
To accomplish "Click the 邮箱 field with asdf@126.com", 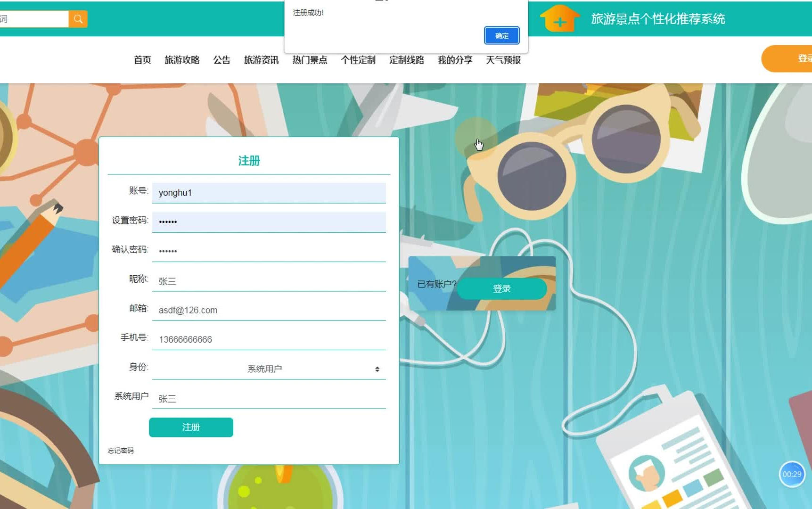I will click(269, 310).
